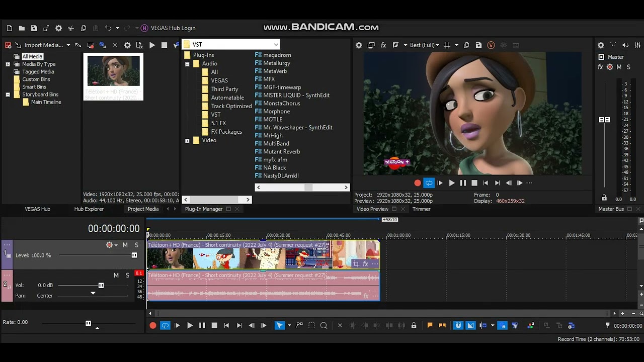The height and width of the screenshot is (362, 644).
Task: Select the NastyDLAmkII plug-in
Action: click(281, 176)
